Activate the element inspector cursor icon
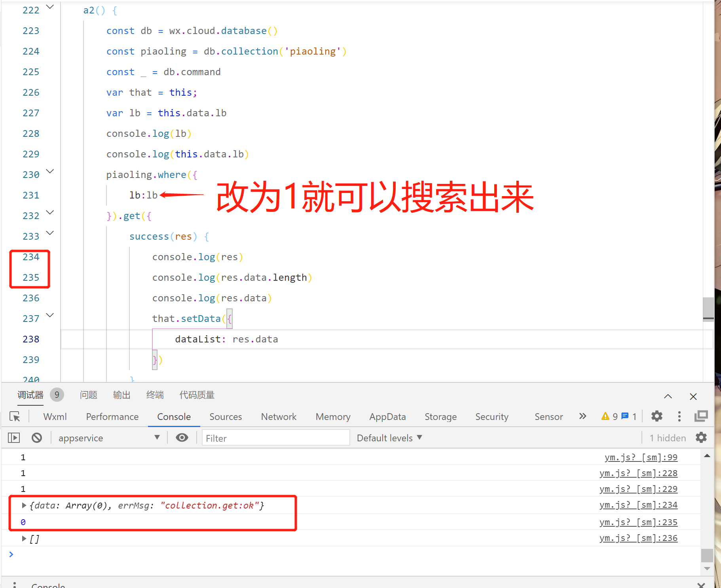Viewport: 721px width, 588px height. (x=15, y=416)
